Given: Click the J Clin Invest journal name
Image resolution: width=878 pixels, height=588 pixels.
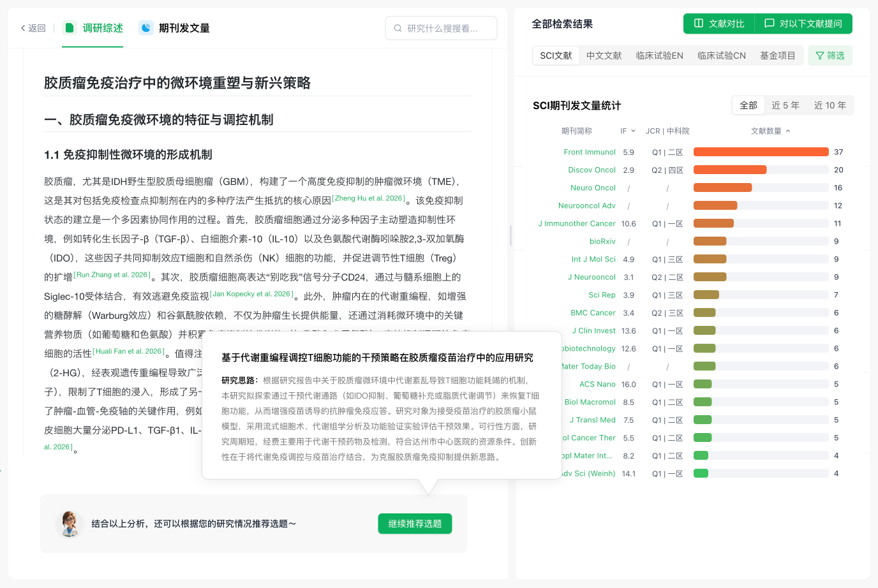Looking at the screenshot, I should point(593,330).
